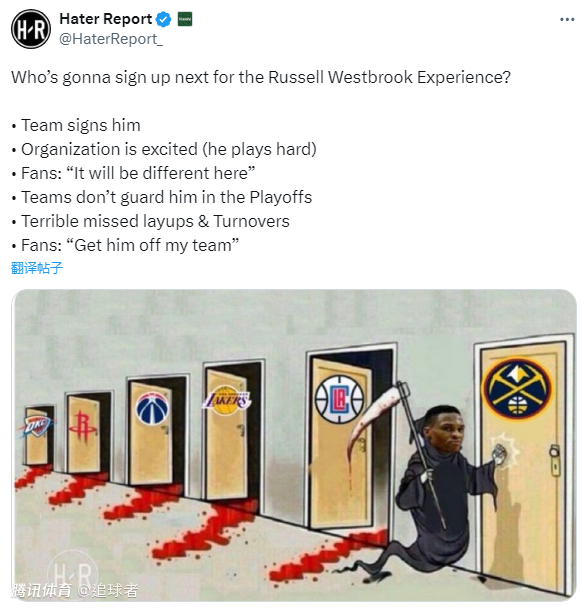Screen dimensions: 582x608
Task: Click the Washington Wizards logo on door
Action: (x=153, y=408)
